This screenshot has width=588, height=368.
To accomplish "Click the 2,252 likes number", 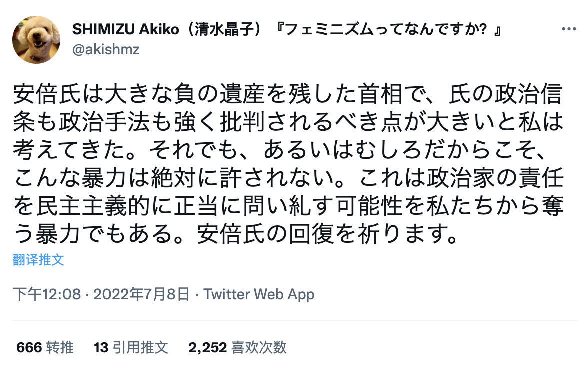I will [208, 347].
